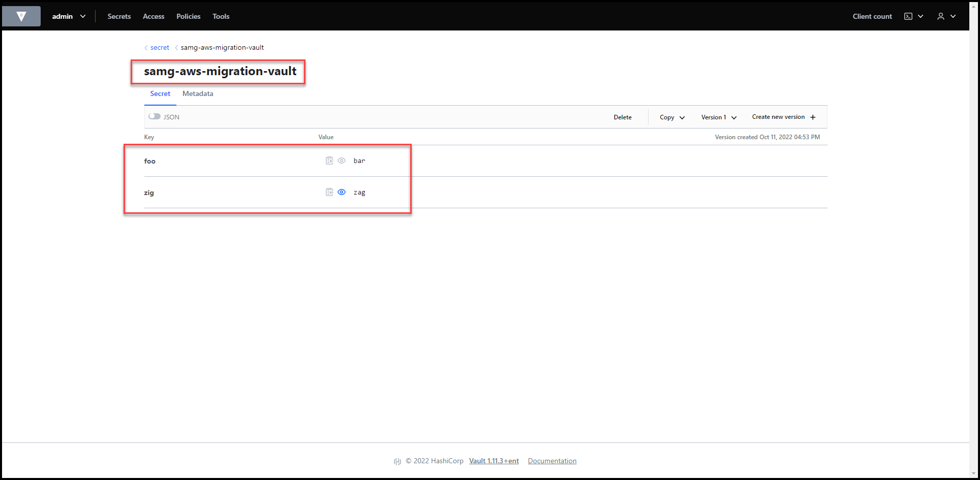Open the Version 1 dropdown
This screenshot has width=980, height=480.
pyautogui.click(x=718, y=117)
